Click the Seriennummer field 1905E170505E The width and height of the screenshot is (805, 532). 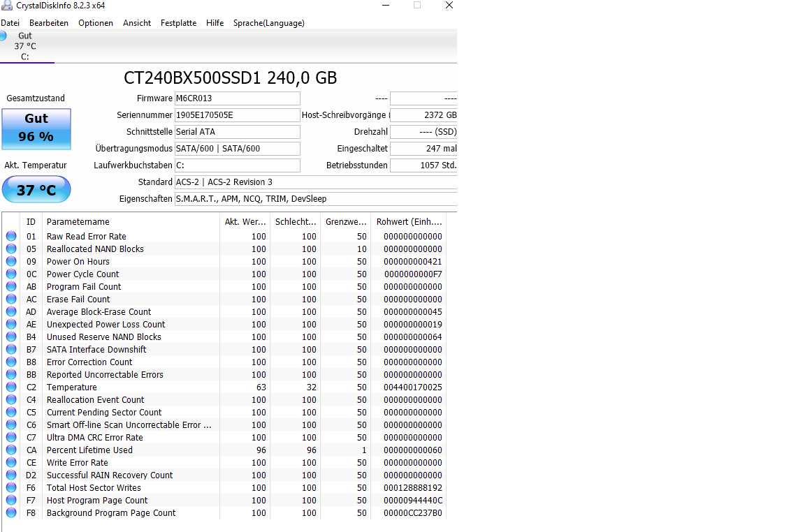click(237, 115)
